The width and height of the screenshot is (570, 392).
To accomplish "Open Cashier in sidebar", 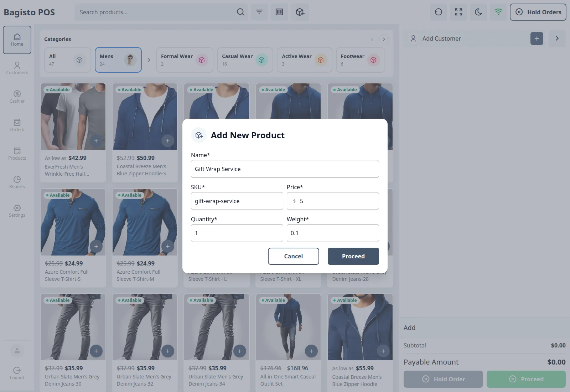I will click(17, 97).
